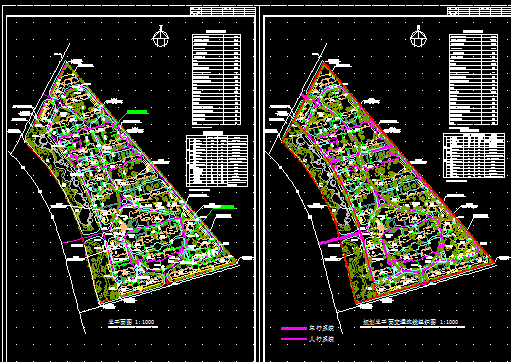The image size is (511, 362).
Task: Click the upper data table on right sheet
Action: 474,79
